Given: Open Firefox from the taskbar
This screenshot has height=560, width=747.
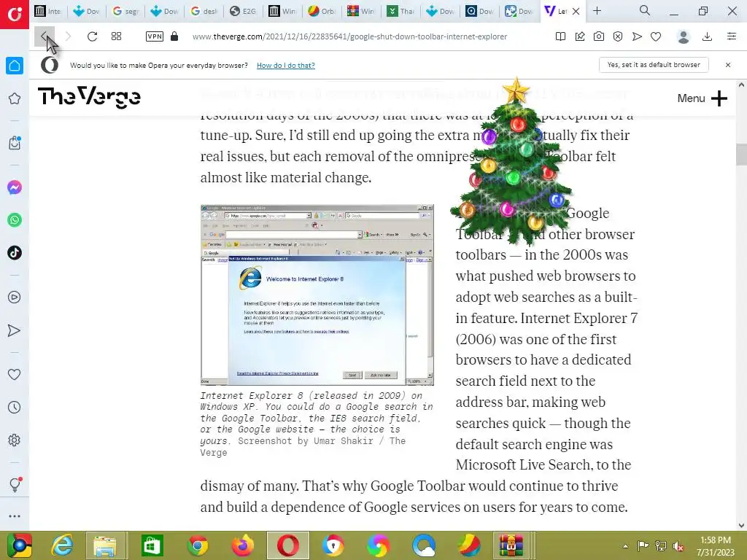Looking at the screenshot, I should click(x=242, y=545).
